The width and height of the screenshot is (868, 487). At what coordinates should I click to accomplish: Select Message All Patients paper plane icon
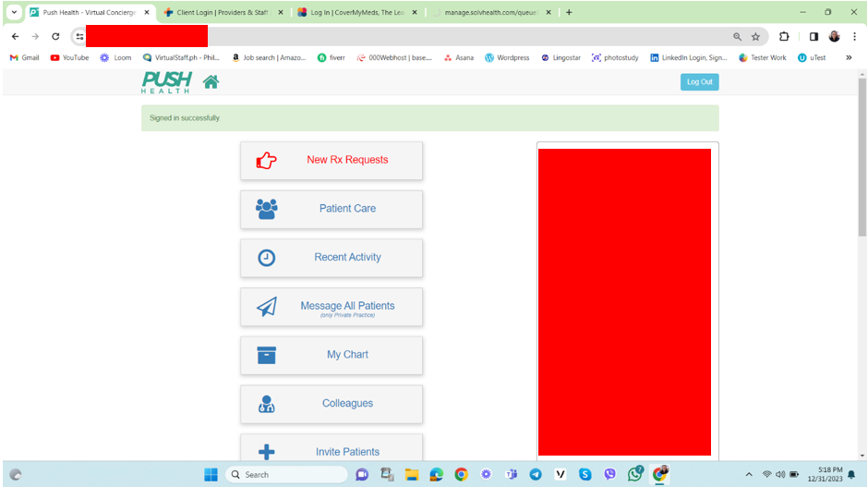(266, 307)
